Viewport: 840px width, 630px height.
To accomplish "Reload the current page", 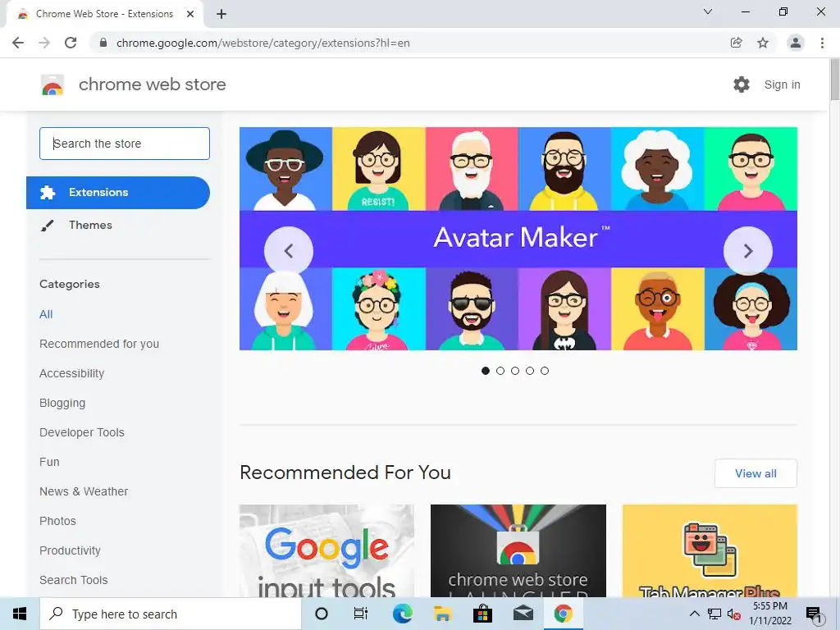I will point(71,43).
